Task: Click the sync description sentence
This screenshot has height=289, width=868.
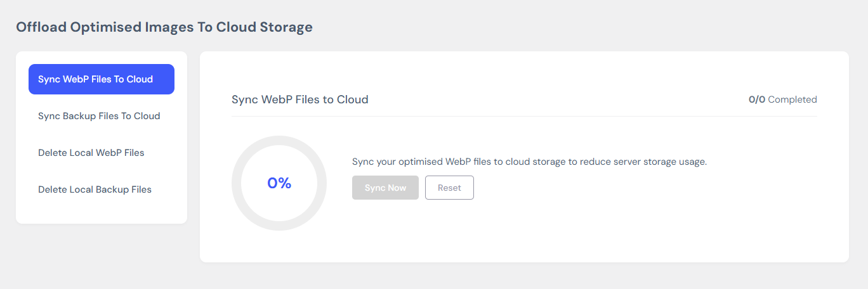Action: coord(529,162)
